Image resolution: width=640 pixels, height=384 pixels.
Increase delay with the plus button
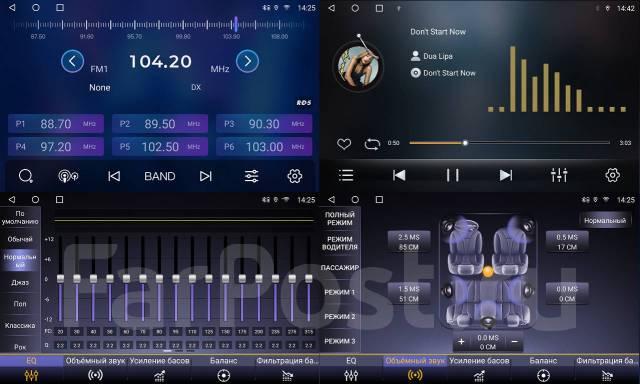pyautogui.click(x=461, y=342)
